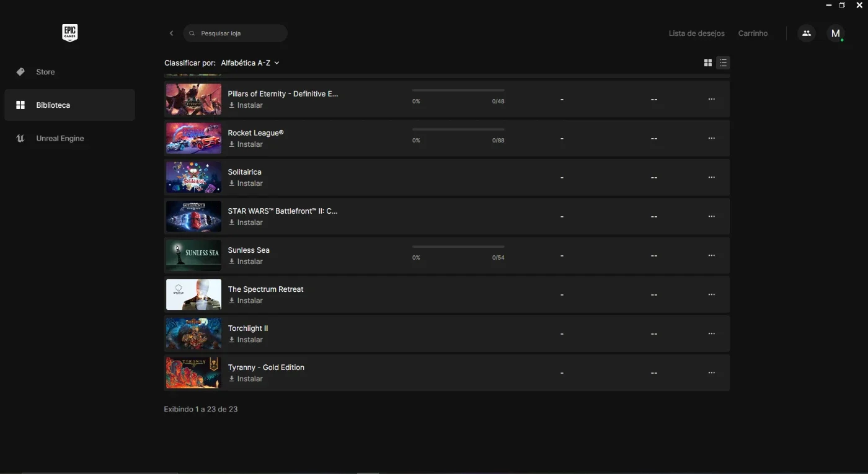
Task: Click The Spectrum Retreat thumbnail
Action: click(x=193, y=294)
